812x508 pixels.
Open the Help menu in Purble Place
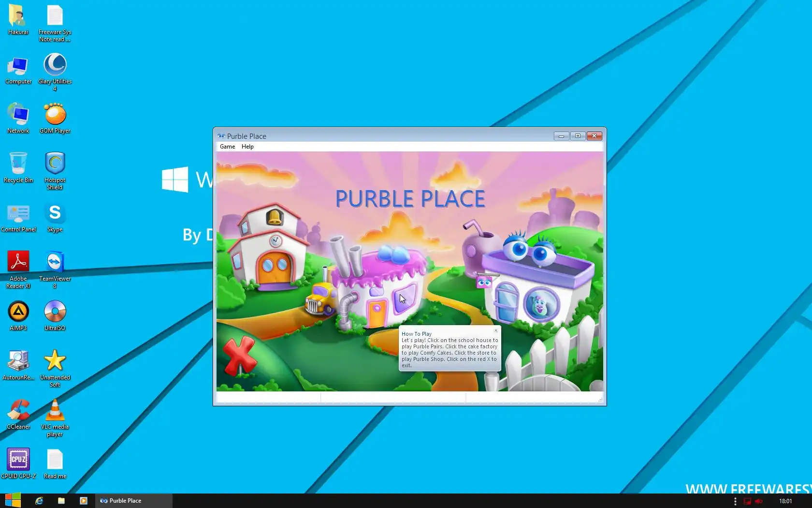point(247,147)
